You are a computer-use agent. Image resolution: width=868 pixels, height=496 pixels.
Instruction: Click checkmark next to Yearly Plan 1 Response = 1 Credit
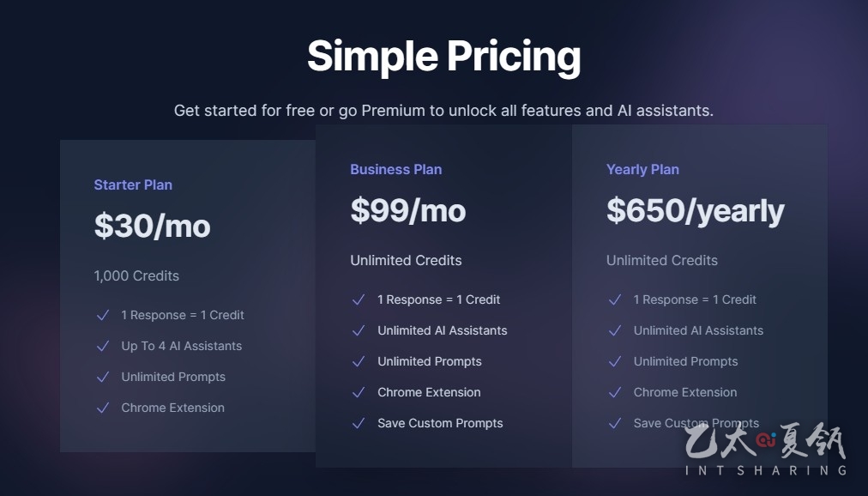615,299
